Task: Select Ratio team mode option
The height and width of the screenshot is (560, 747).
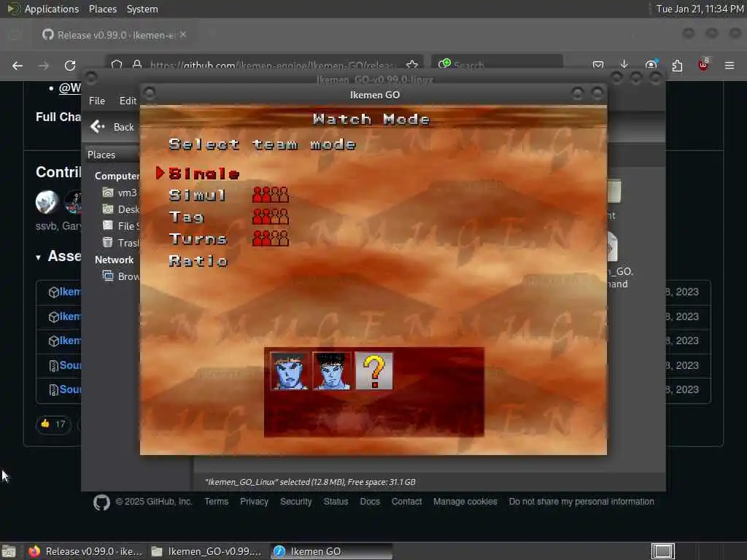Action: [198, 260]
